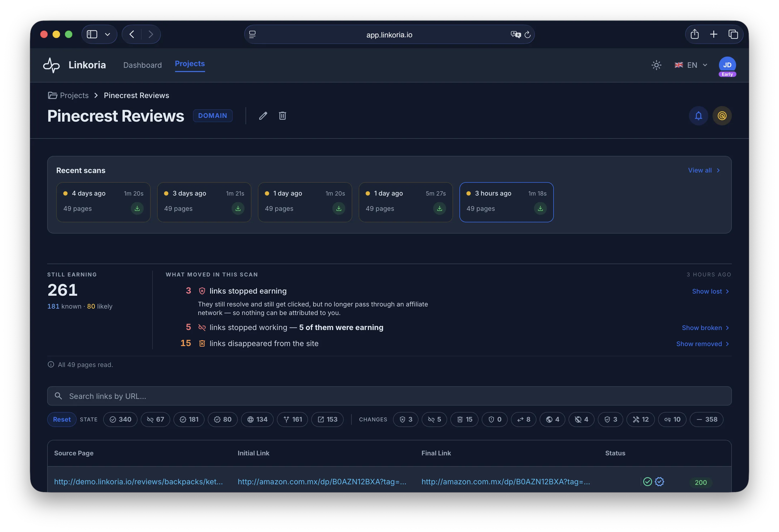Click View all recent scans
This screenshot has width=779, height=532.
point(704,170)
